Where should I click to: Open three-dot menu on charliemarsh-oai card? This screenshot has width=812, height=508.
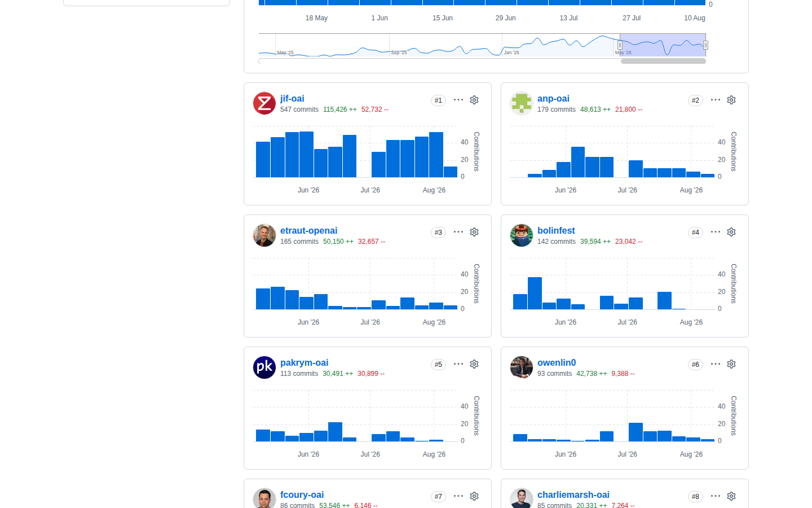(716, 496)
